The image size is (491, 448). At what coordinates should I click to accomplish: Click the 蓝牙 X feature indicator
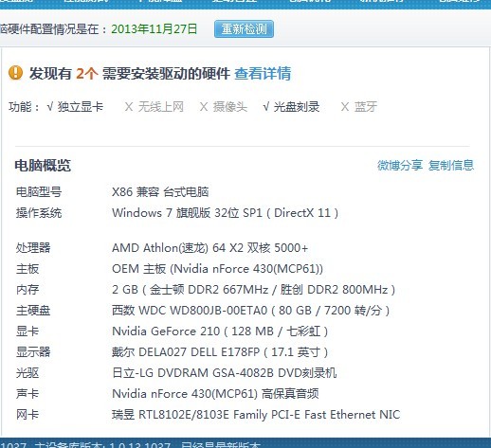coord(359,107)
